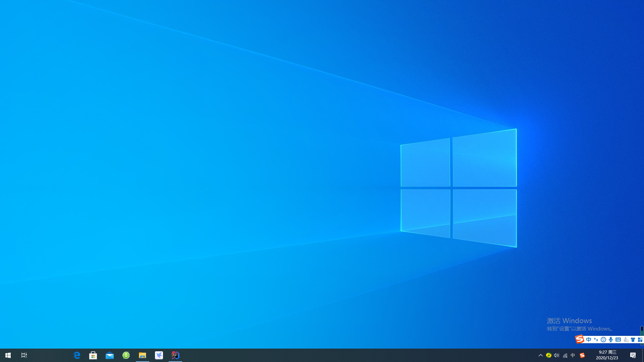This screenshot has width=644, height=362.
Task: Open the Windows Start menu
Action: tap(8, 355)
